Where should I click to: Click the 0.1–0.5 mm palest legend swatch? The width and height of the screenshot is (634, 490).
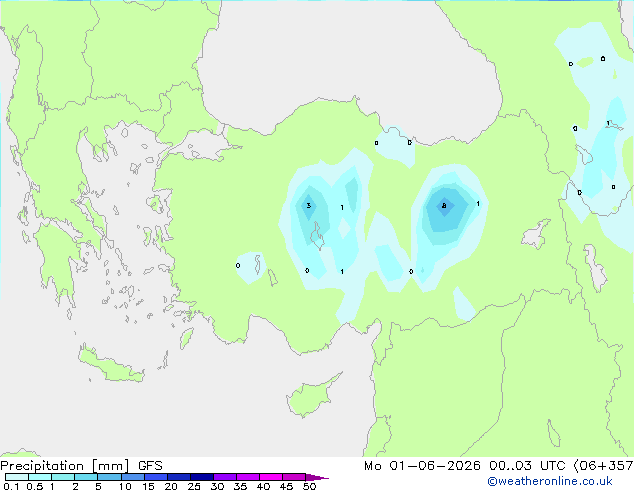tap(17, 477)
